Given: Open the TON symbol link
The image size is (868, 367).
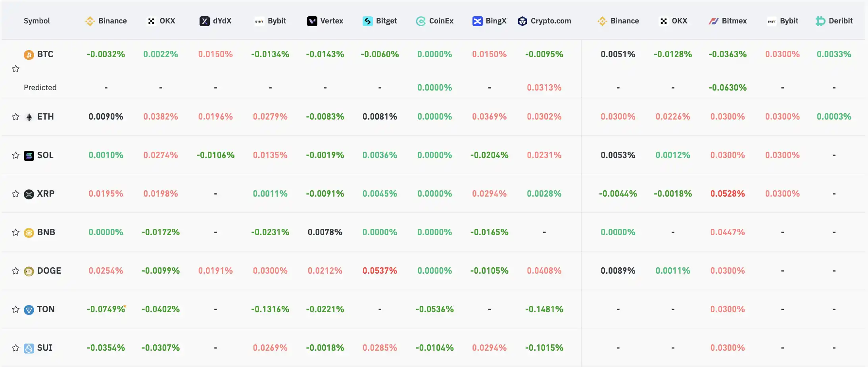Looking at the screenshot, I should 46,309.
